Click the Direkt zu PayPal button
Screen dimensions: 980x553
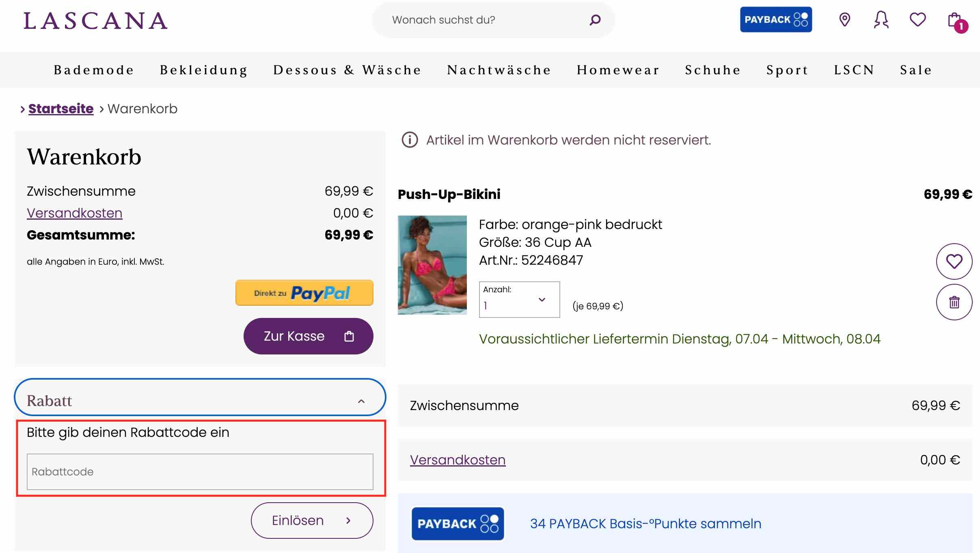coord(304,292)
